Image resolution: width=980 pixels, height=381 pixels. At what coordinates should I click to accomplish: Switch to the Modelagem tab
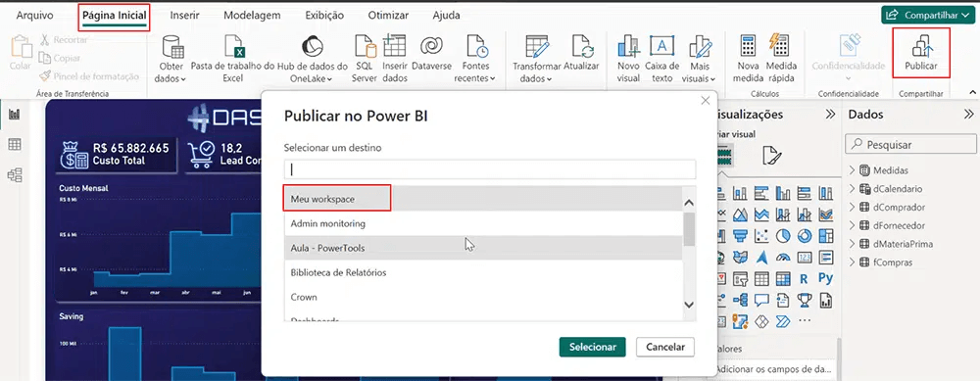(x=252, y=15)
